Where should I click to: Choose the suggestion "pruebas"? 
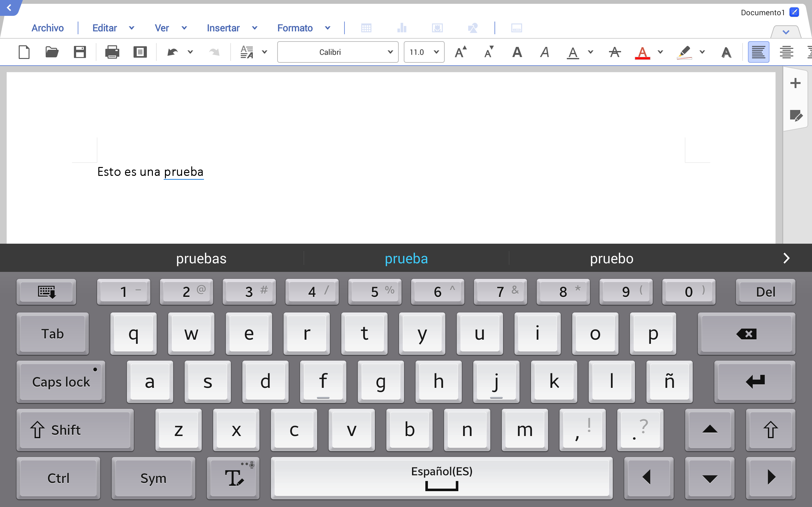click(x=201, y=259)
